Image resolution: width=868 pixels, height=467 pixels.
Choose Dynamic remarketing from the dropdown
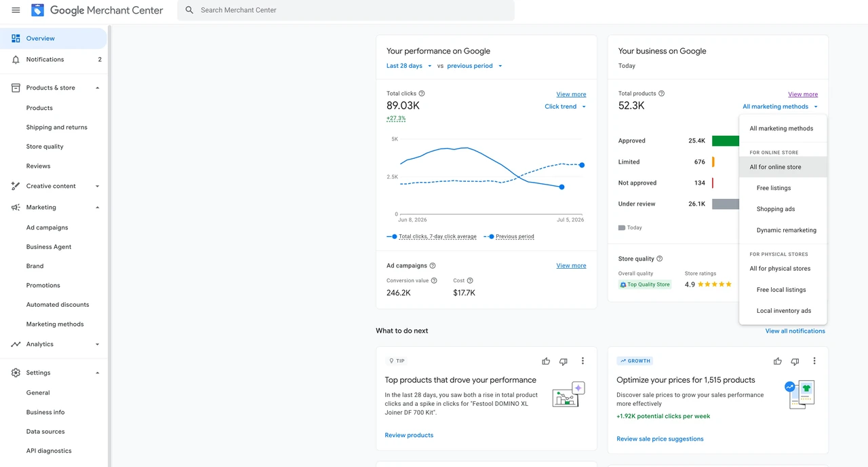pos(783,230)
